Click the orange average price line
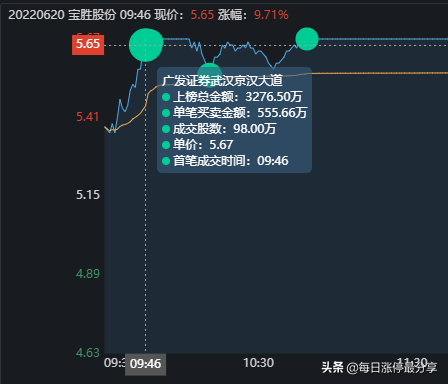 point(367,73)
